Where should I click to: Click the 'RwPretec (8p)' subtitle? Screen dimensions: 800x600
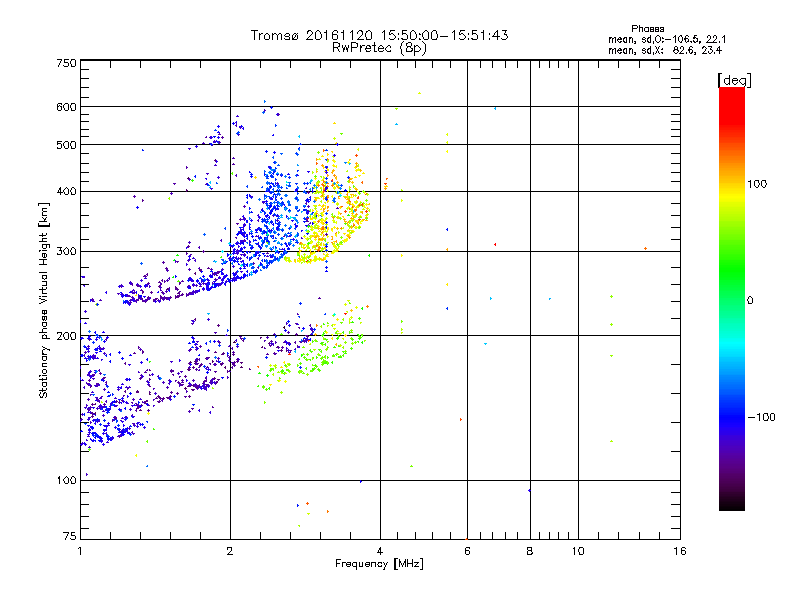pos(379,48)
